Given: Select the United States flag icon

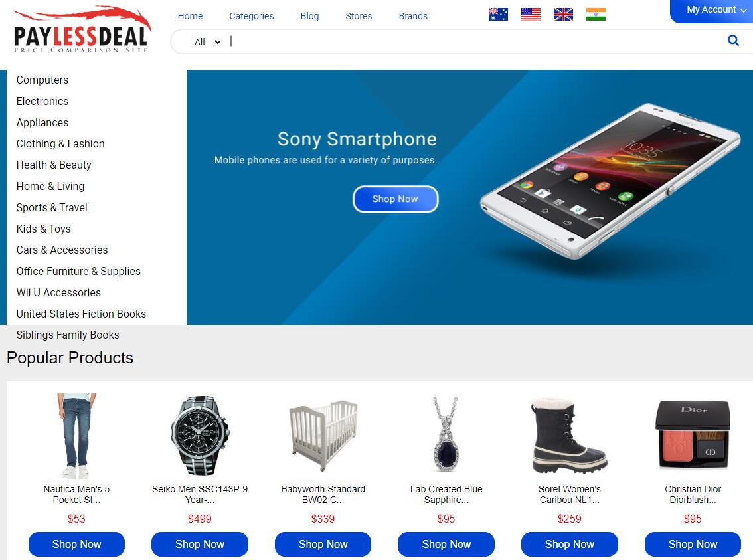Looking at the screenshot, I should (x=531, y=15).
